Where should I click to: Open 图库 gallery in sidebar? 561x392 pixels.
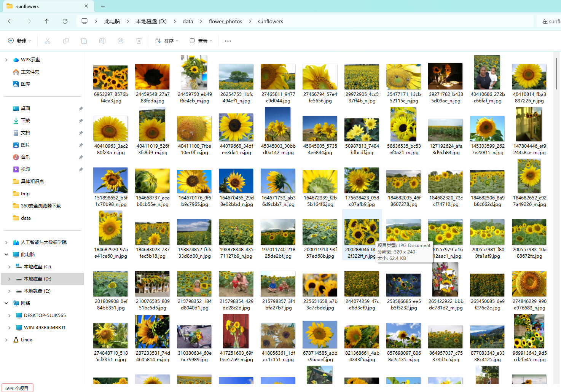click(x=25, y=84)
